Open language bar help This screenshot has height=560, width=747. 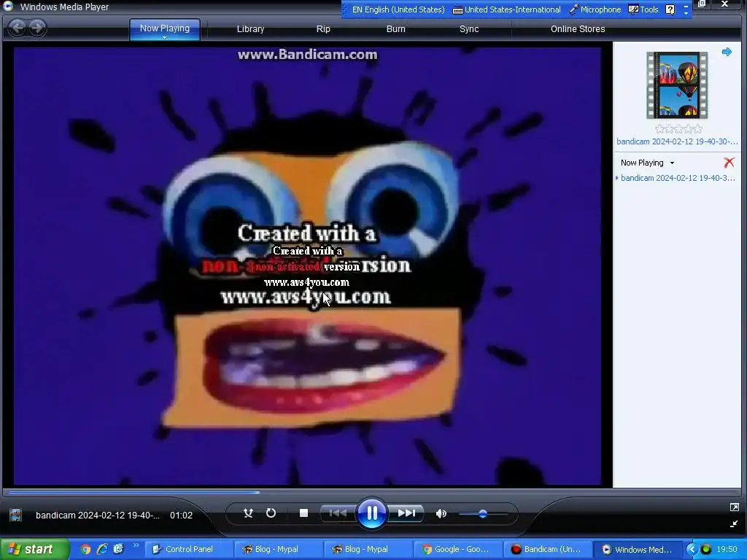pos(670,9)
